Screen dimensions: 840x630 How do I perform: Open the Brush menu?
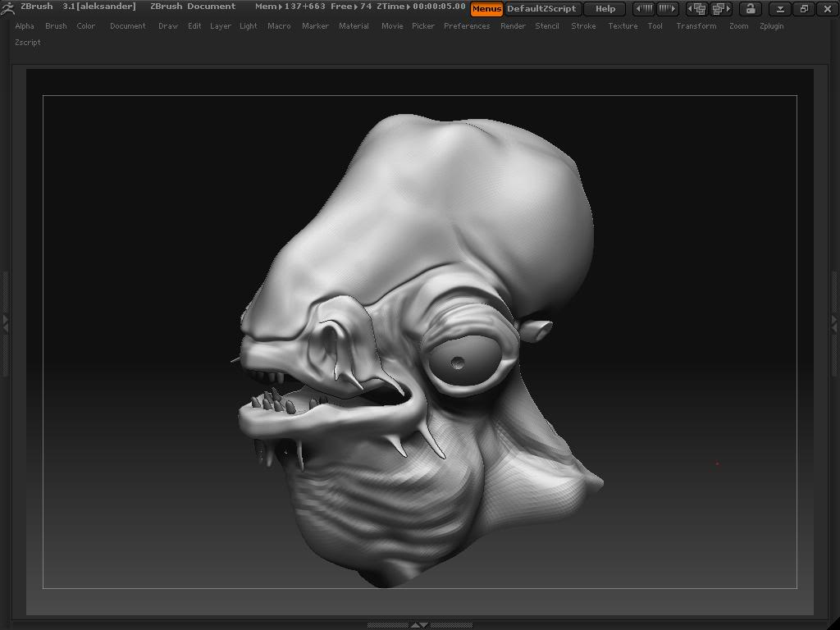click(x=57, y=25)
